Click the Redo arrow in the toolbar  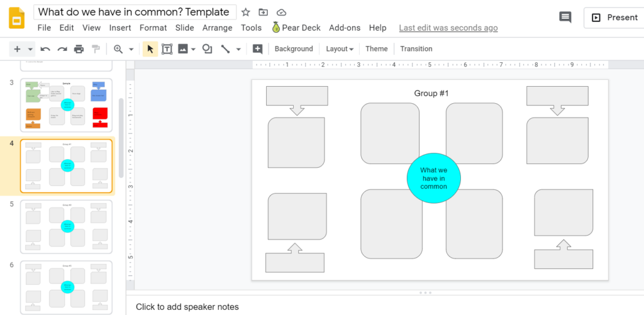[62, 49]
